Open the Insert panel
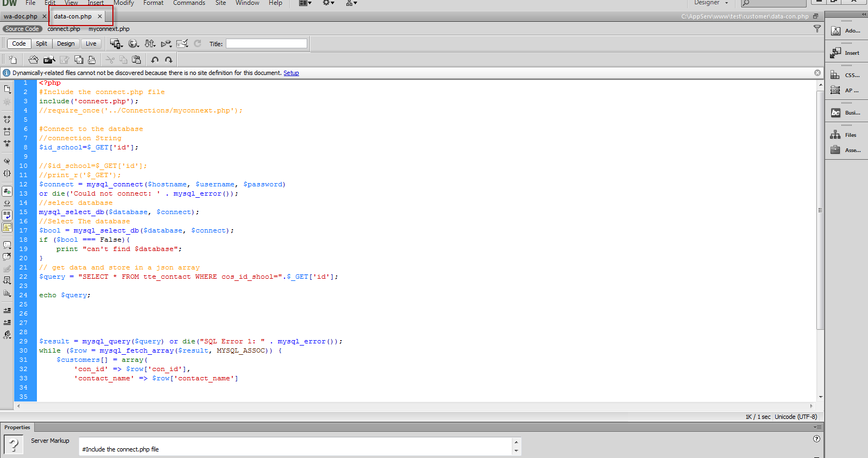 click(846, 53)
